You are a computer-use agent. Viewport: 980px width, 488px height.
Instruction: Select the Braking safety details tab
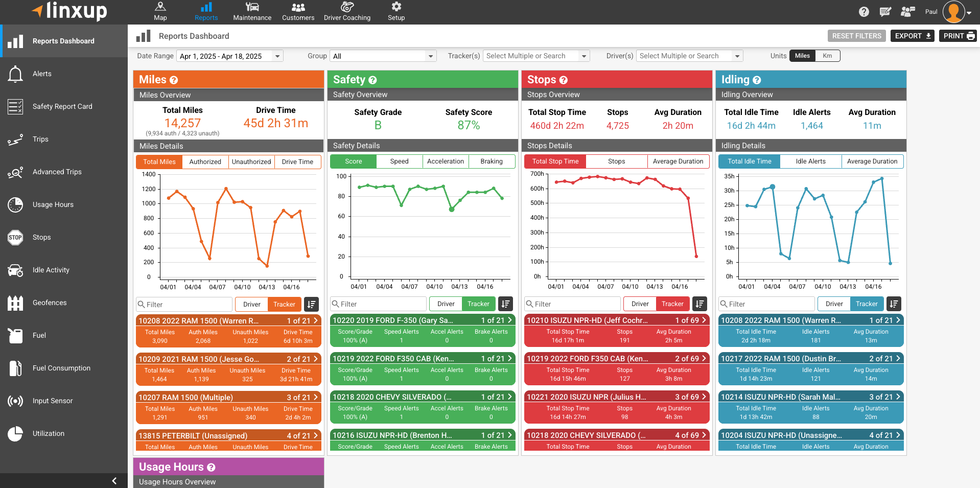(x=492, y=161)
